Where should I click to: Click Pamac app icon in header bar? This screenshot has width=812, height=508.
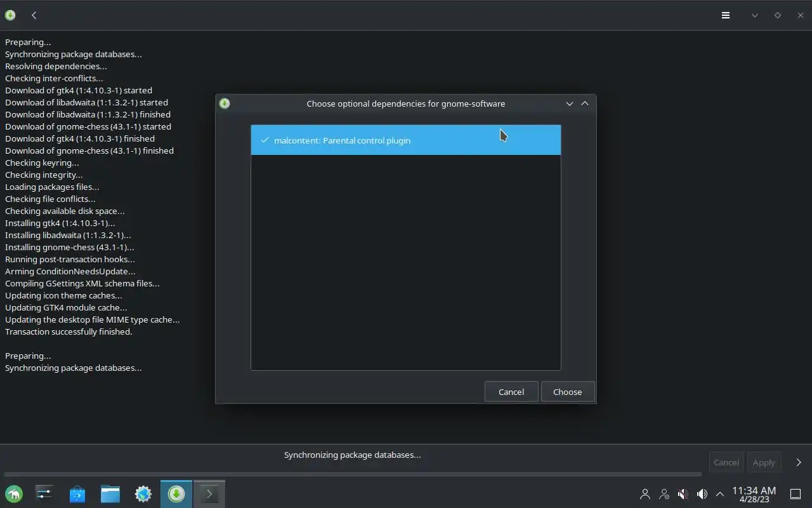pyautogui.click(x=10, y=15)
